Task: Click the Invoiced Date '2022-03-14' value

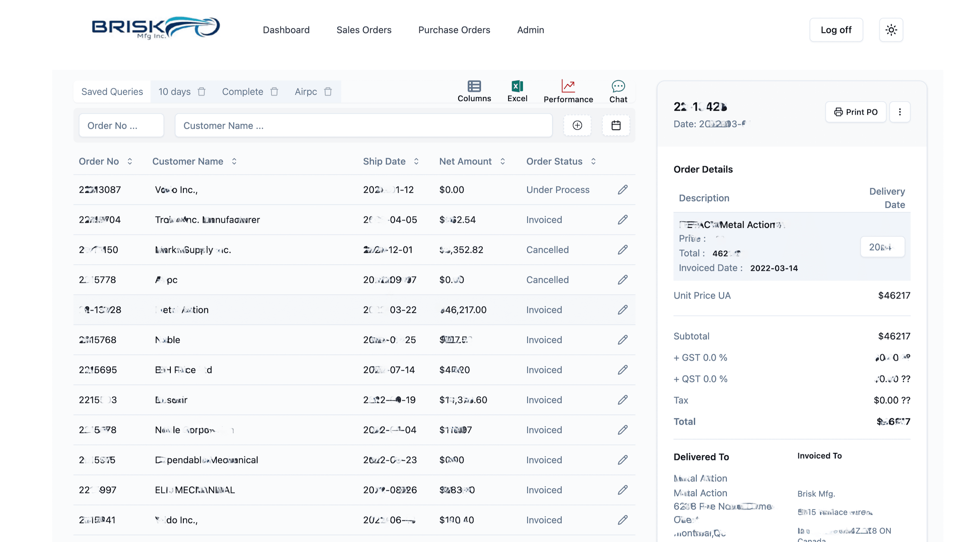Action: point(773,268)
